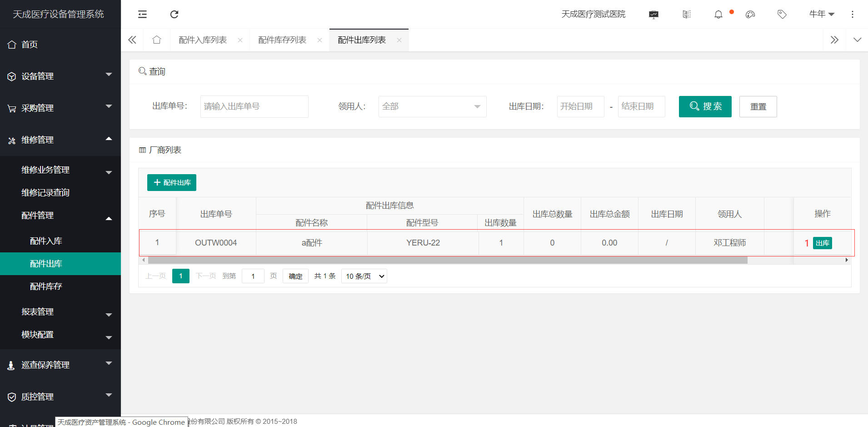Click the book/notes icon in header
Image resolution: width=868 pixels, height=427 pixels.
point(687,15)
